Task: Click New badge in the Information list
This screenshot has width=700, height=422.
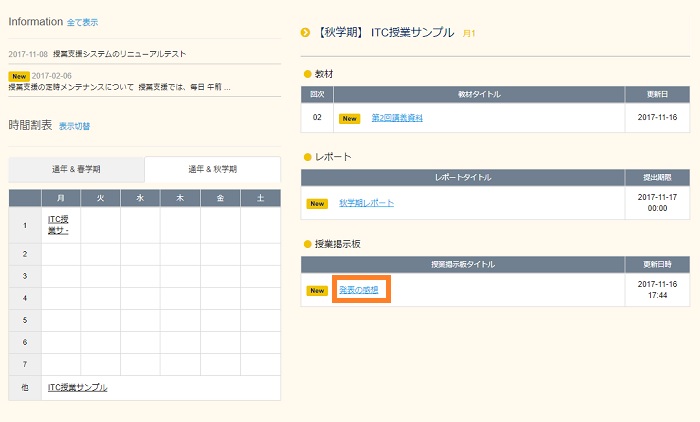Action: [x=18, y=75]
